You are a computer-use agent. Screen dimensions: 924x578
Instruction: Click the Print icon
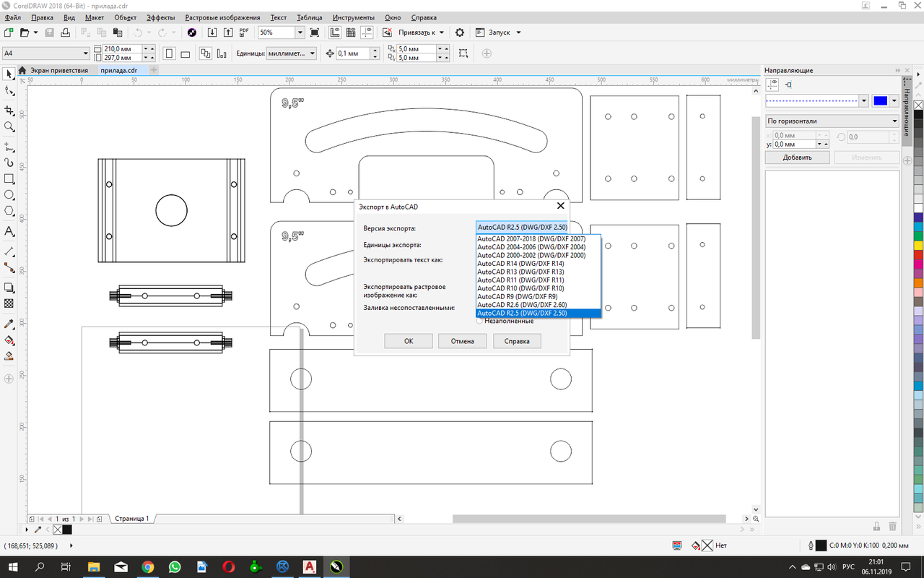tap(66, 33)
